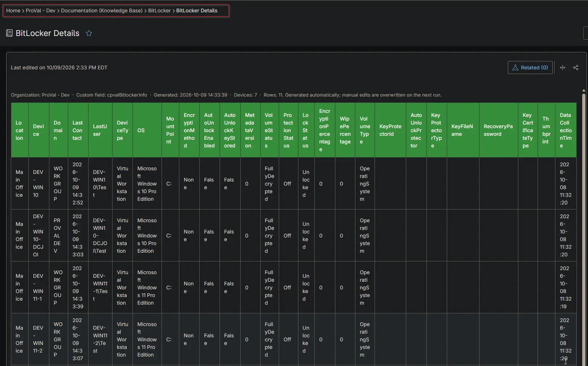Viewport: 588px width, 366px height.
Task: Navigate to Documentation (Knowledge Base) breadcrumb
Action: coord(102,11)
